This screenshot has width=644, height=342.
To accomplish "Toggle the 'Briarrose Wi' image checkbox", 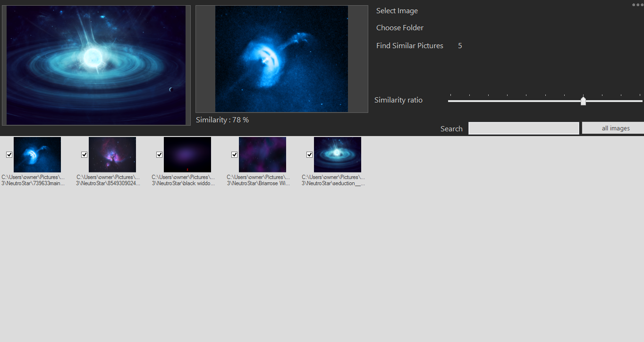I will pos(234,155).
